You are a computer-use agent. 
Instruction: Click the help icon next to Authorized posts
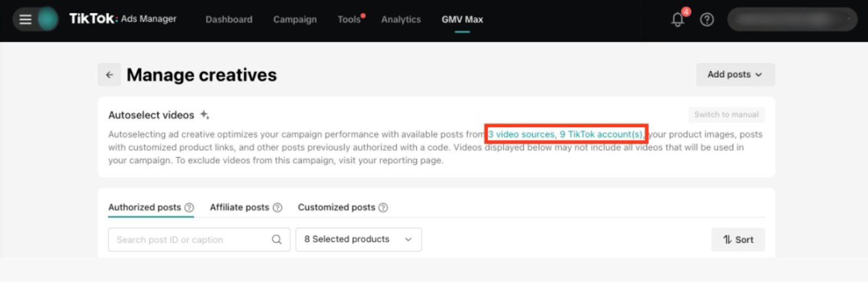pyautogui.click(x=189, y=208)
